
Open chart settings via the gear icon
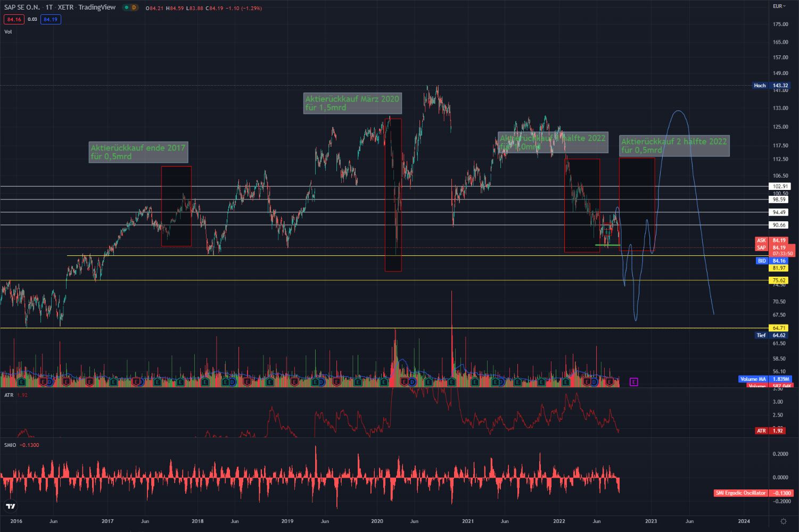point(783,521)
